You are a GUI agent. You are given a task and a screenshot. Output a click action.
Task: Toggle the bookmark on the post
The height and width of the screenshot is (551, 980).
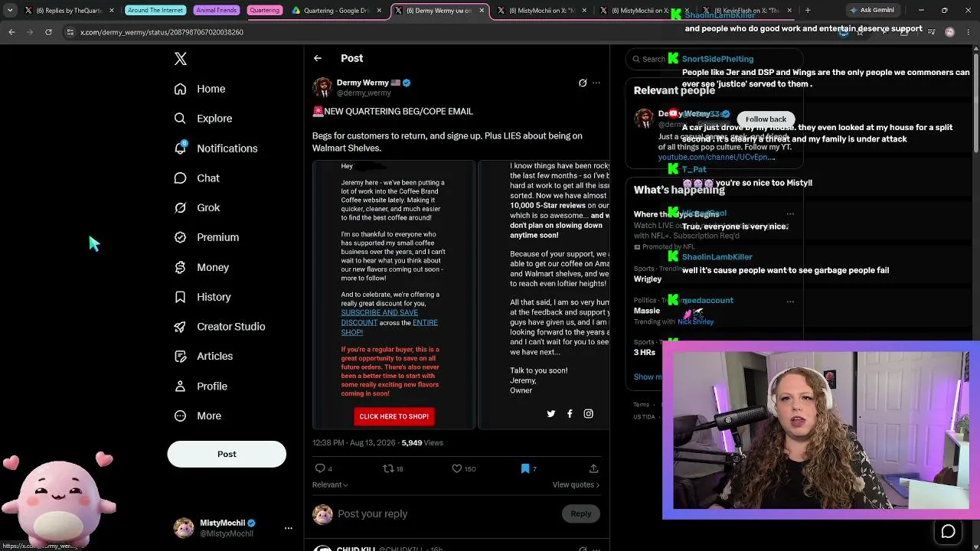[525, 468]
